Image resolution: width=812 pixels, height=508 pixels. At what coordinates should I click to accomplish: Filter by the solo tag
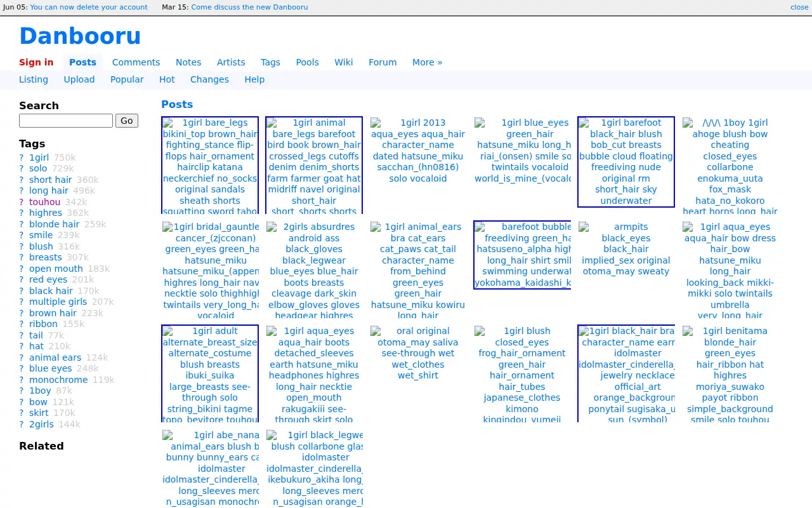click(38, 168)
